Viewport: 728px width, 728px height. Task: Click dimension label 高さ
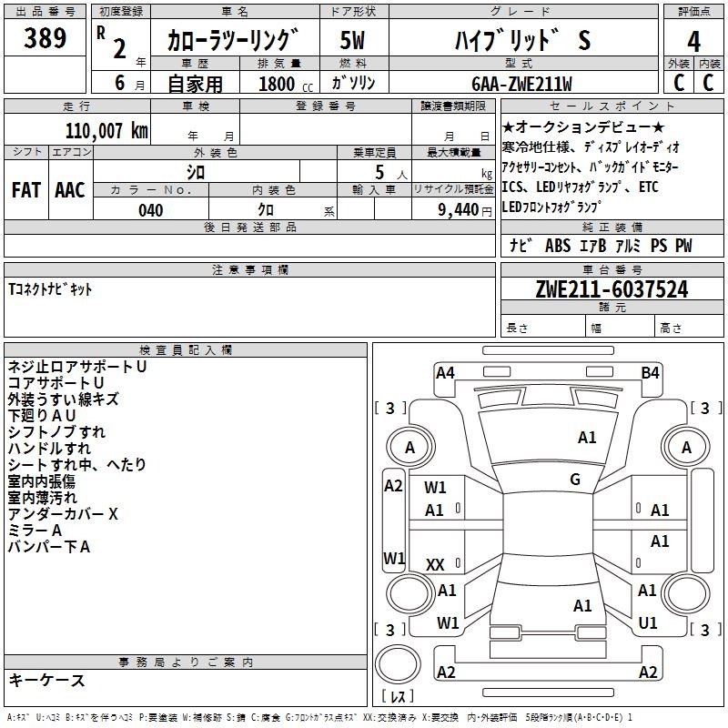pos(671,329)
